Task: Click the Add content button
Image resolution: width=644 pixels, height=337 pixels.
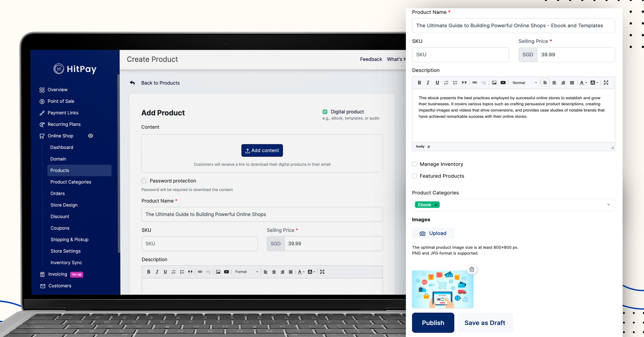Action: [262, 151]
